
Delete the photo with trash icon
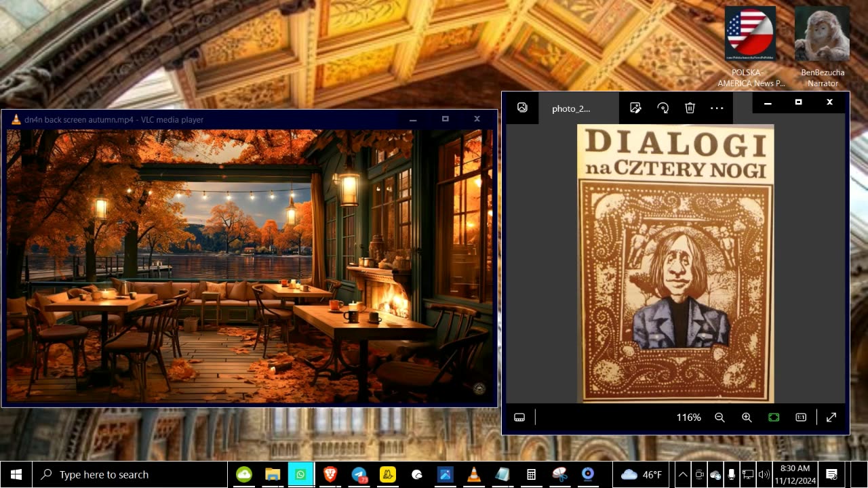[x=690, y=108]
